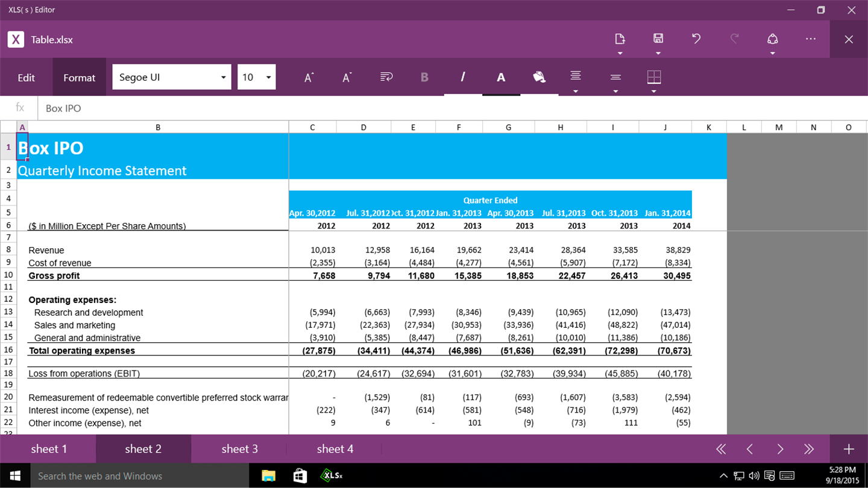Choose a cell fill color via the paint bucket
Image resolution: width=868 pixels, height=488 pixels.
(539, 77)
